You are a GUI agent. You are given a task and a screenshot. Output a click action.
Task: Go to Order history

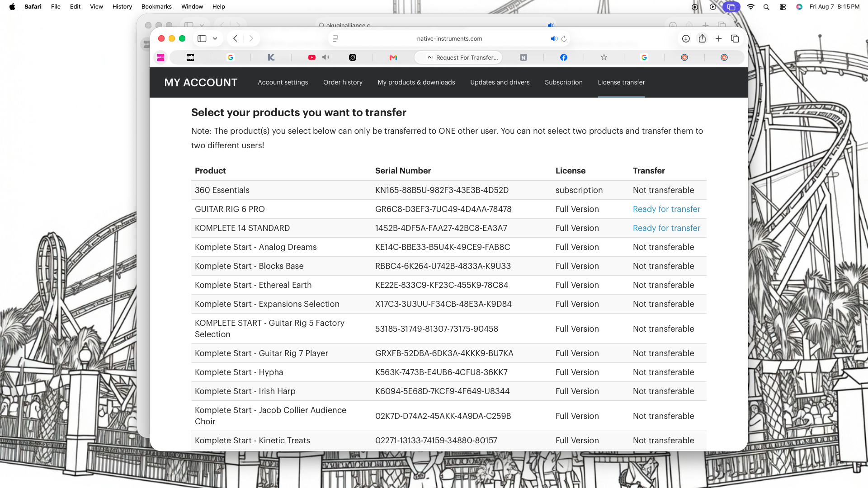pos(343,82)
